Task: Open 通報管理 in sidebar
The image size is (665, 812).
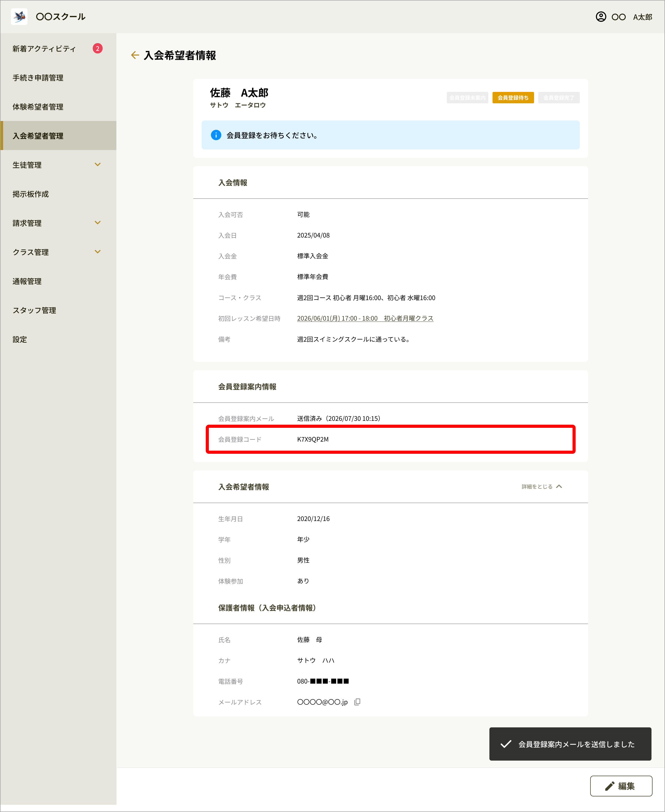Action: 58,281
